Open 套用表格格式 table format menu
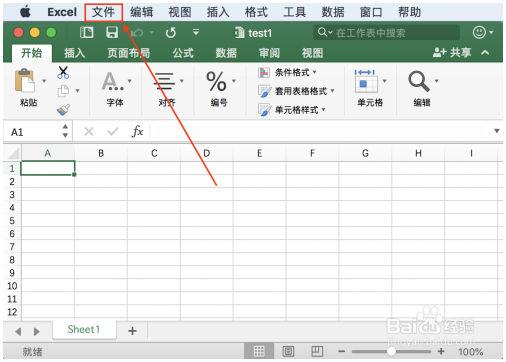The width and height of the screenshot is (506, 362). coord(296,91)
